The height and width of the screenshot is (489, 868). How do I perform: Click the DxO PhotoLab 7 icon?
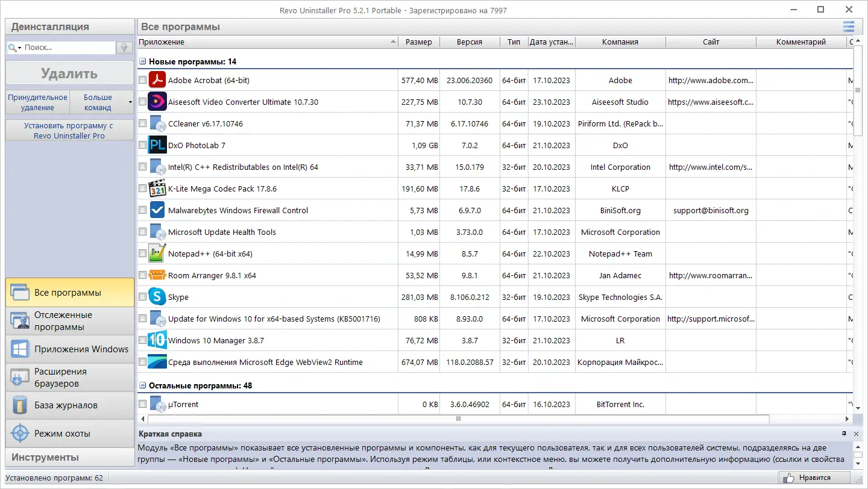pyautogui.click(x=157, y=145)
